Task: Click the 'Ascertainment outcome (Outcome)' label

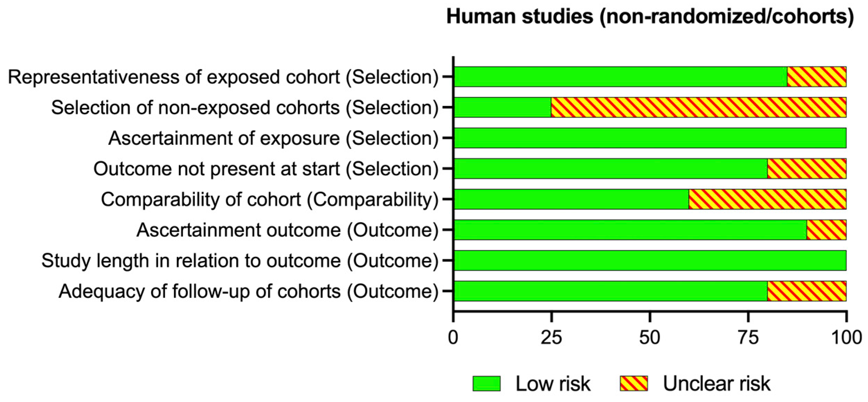Action: (x=287, y=230)
